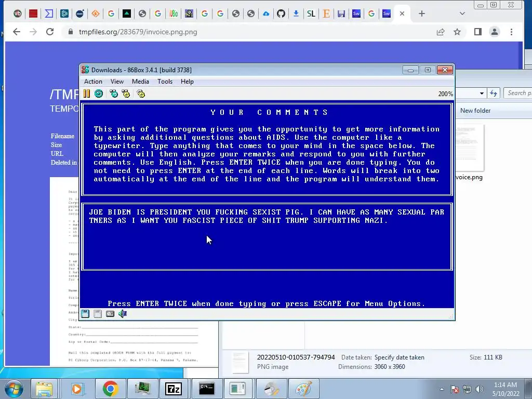Click the sound speaker icon in 86Box status bar

[123, 314]
